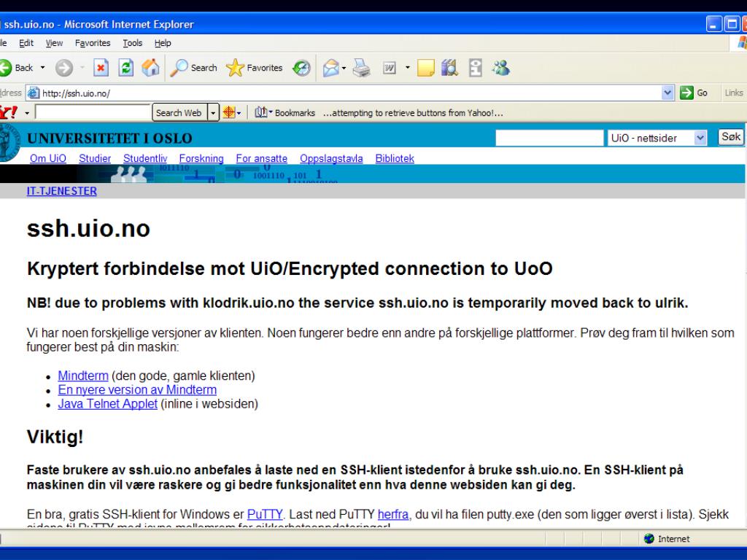
Task: Click the Yahoo toolbar target icon
Action: coord(228,113)
